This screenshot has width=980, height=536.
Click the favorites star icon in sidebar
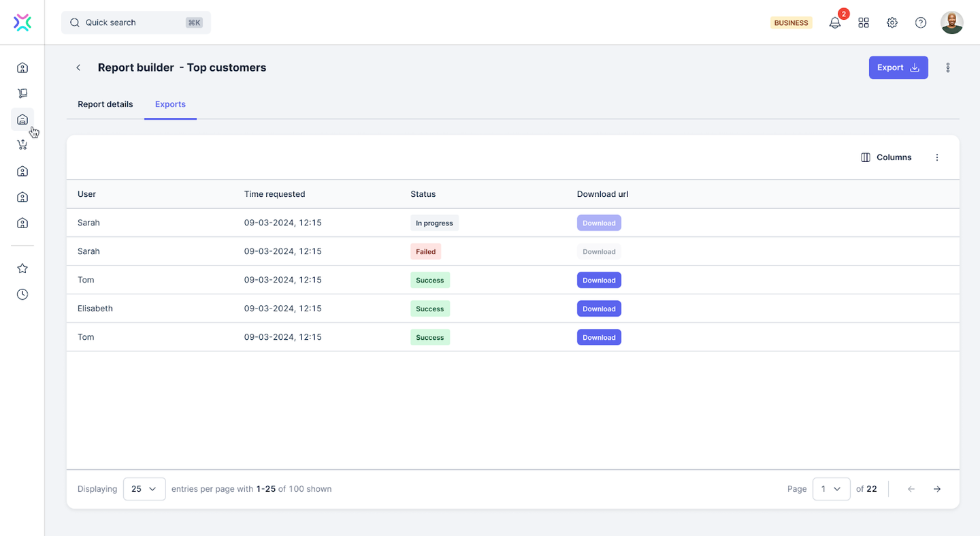point(22,268)
